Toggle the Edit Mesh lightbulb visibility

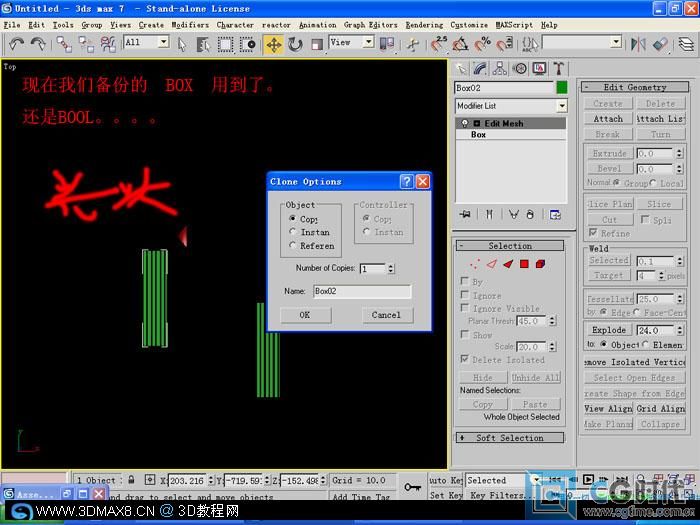(465, 123)
